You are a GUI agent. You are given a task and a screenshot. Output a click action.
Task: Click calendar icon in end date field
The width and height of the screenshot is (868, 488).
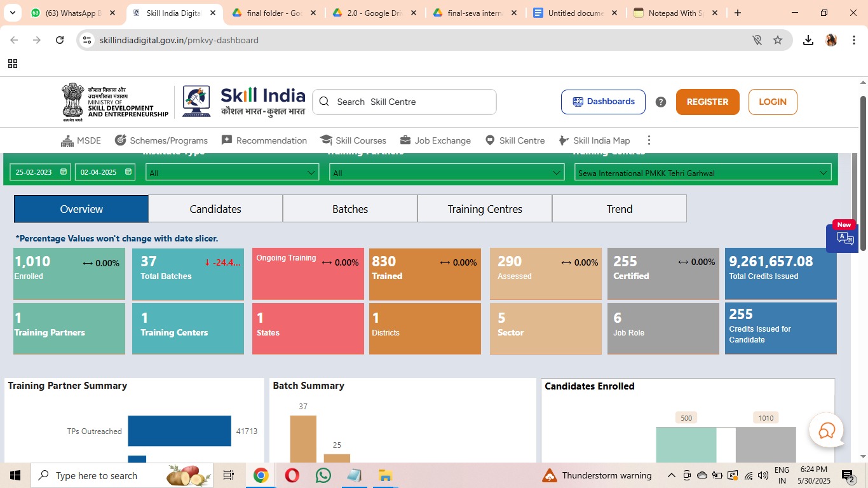point(128,172)
